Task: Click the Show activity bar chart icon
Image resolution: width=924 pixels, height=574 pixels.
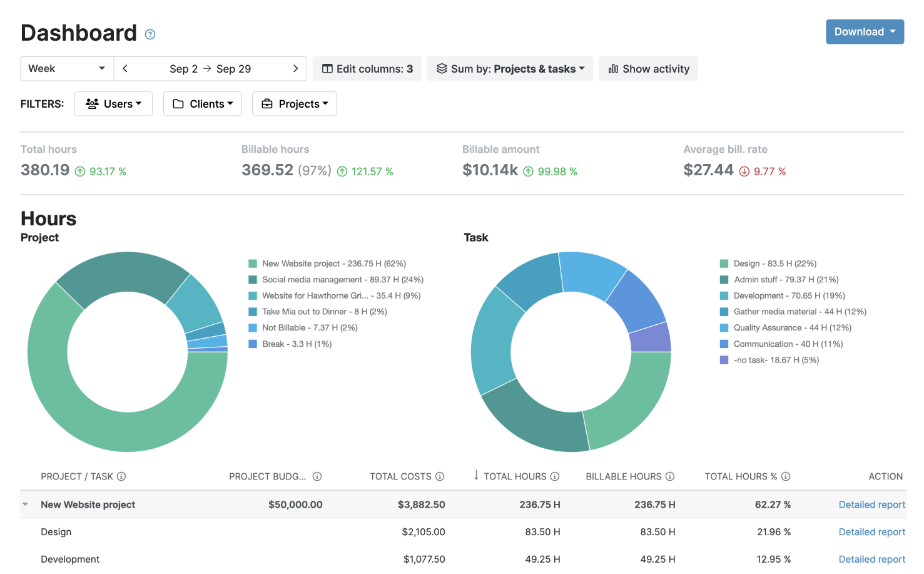Action: pyautogui.click(x=614, y=69)
